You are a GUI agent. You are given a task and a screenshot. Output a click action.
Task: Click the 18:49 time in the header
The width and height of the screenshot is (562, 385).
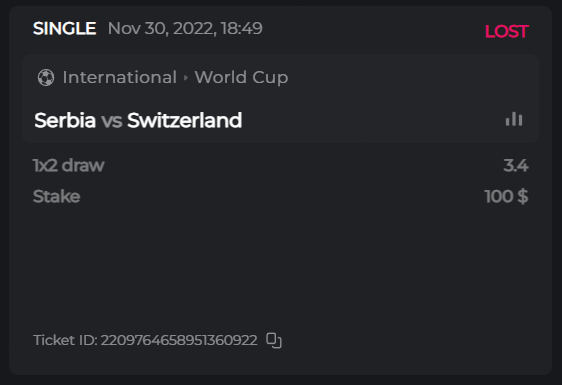[242, 28]
